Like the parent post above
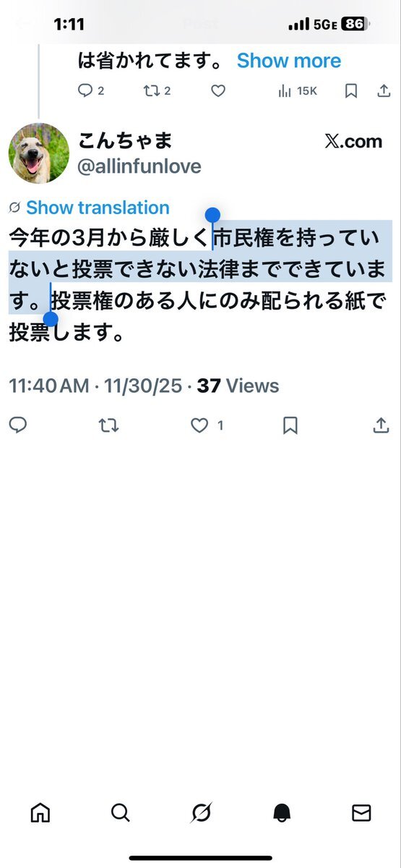This screenshot has height=868, width=401. click(218, 91)
